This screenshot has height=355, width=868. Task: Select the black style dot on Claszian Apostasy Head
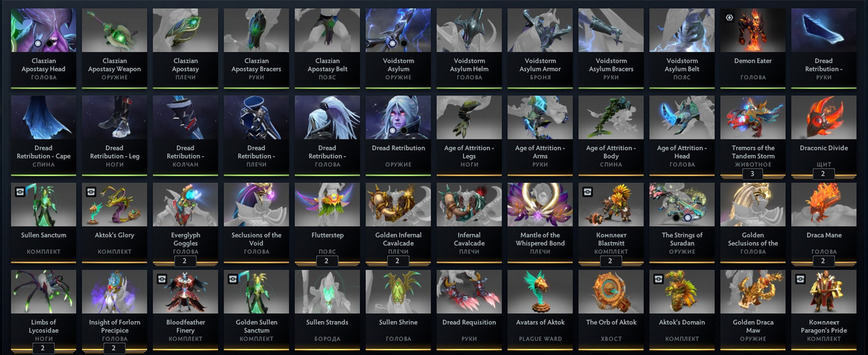pos(50,43)
